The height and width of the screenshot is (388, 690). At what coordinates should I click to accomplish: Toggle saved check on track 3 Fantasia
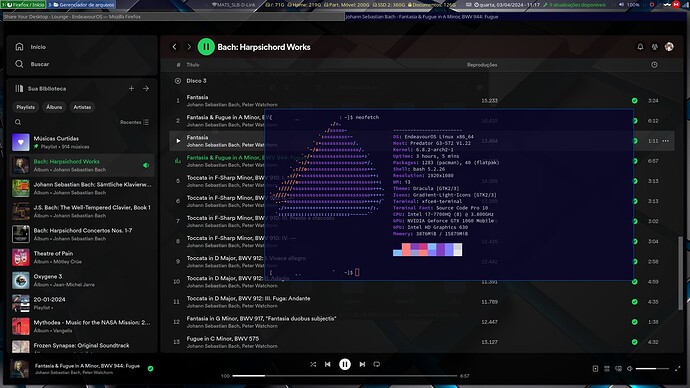click(635, 141)
